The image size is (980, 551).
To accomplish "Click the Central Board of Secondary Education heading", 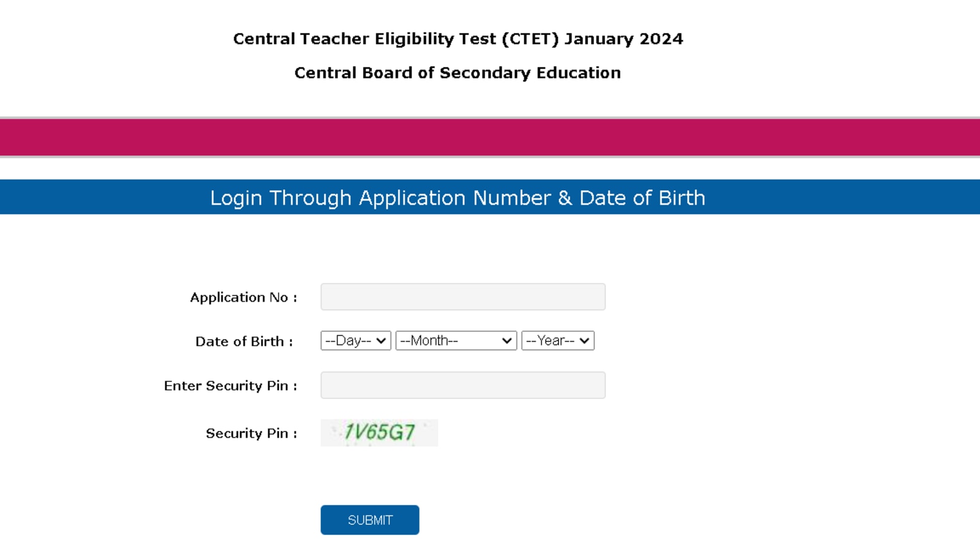I will 458,73.
